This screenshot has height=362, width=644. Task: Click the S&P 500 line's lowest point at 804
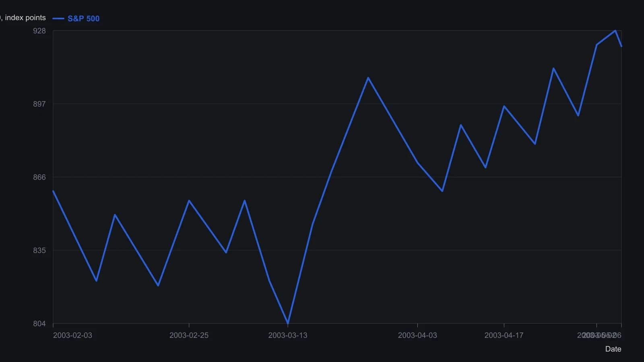288,323
